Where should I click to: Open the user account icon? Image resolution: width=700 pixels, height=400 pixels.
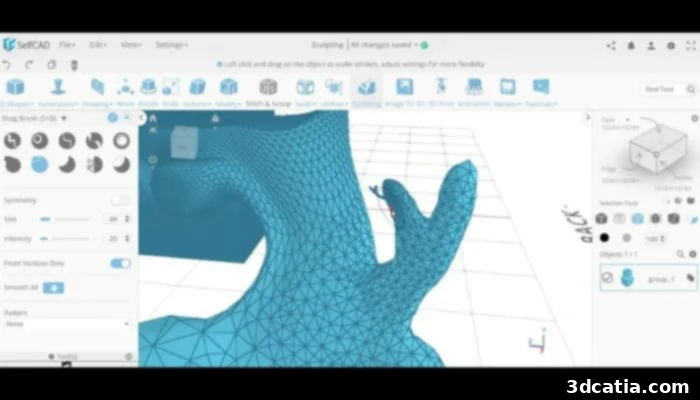click(651, 46)
